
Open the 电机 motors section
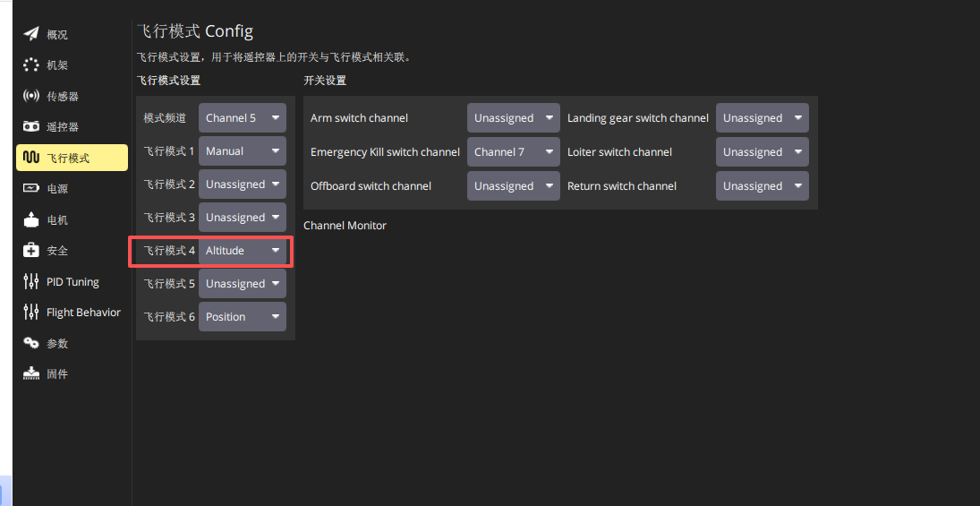72,219
